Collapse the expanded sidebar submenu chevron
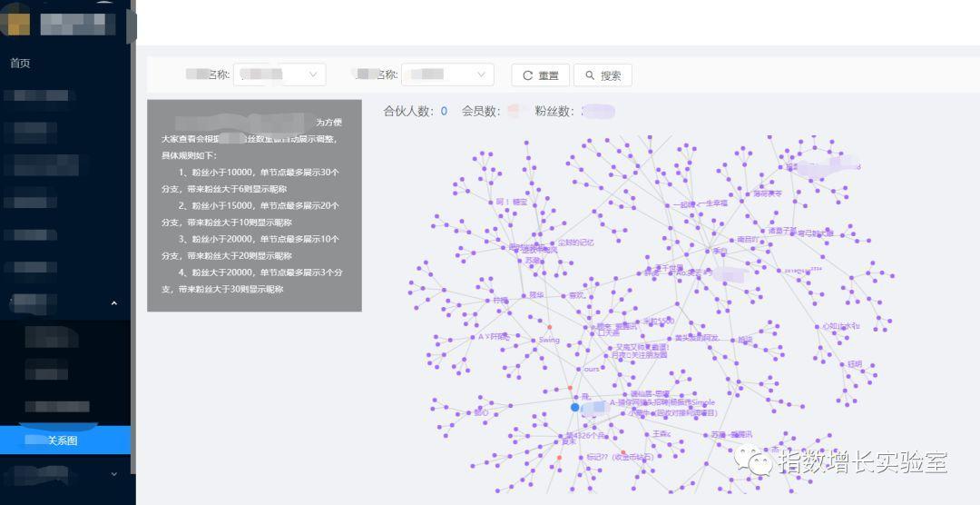Image resolution: width=980 pixels, height=505 pixels. pyautogui.click(x=113, y=303)
